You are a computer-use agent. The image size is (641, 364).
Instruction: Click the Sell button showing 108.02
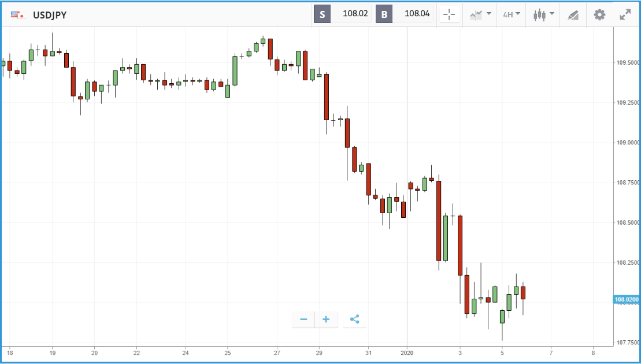click(343, 14)
